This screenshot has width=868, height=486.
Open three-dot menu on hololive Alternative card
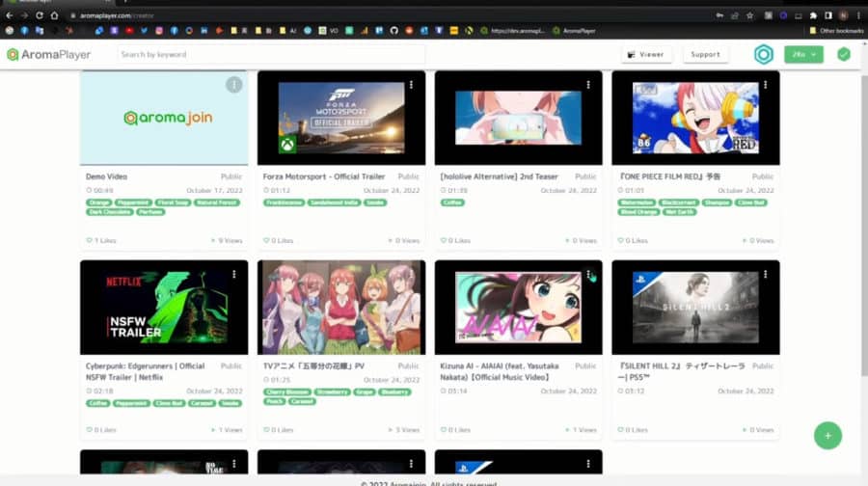point(588,85)
